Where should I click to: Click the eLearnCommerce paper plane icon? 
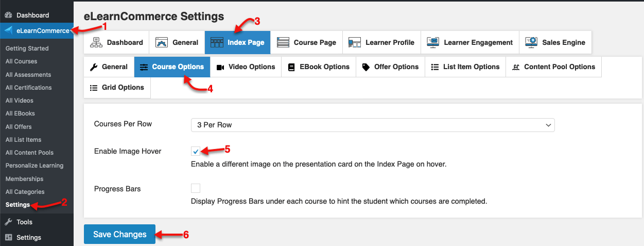[8, 30]
